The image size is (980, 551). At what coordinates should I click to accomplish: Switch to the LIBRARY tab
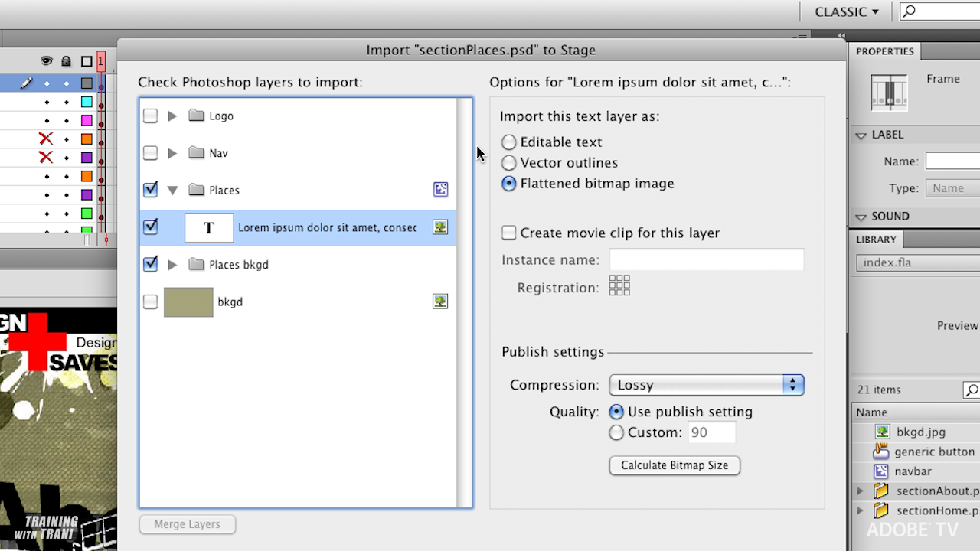click(x=876, y=240)
